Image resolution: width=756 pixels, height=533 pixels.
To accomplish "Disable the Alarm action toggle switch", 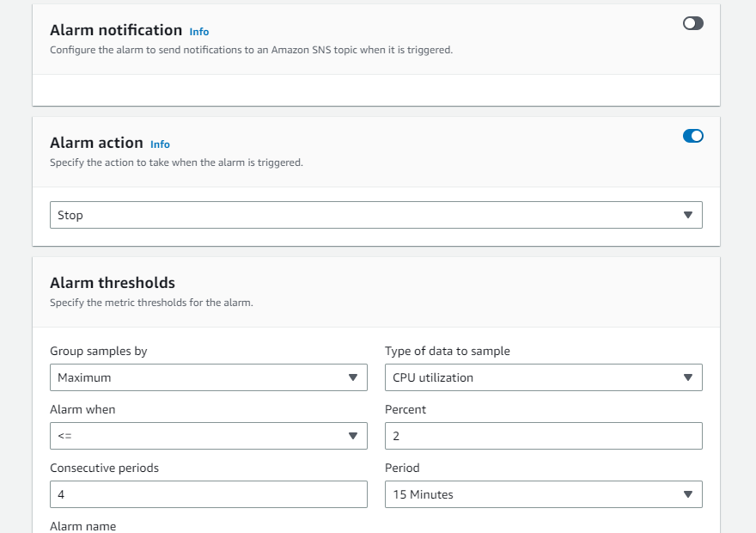I will point(692,136).
